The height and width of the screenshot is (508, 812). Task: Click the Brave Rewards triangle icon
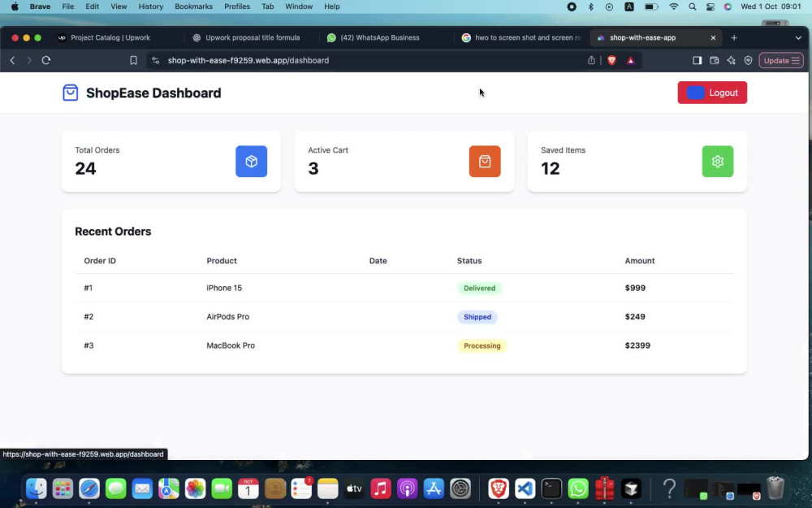tap(630, 60)
